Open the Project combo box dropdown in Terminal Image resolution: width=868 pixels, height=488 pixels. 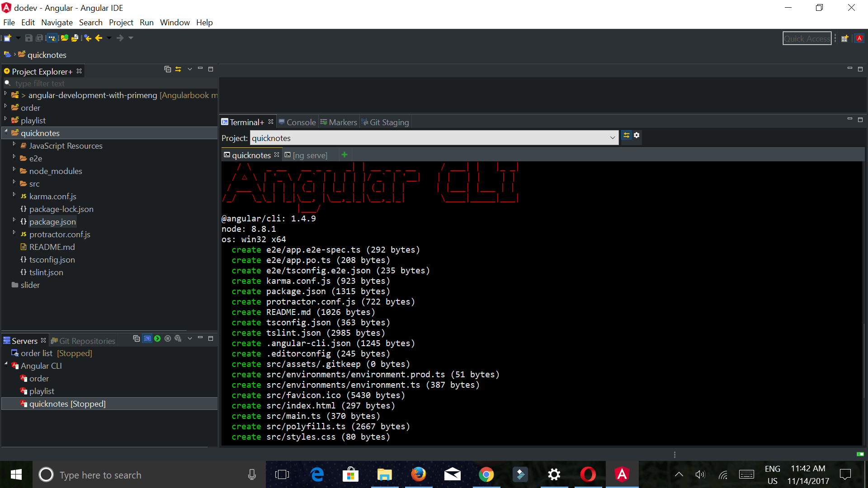[612, 137]
